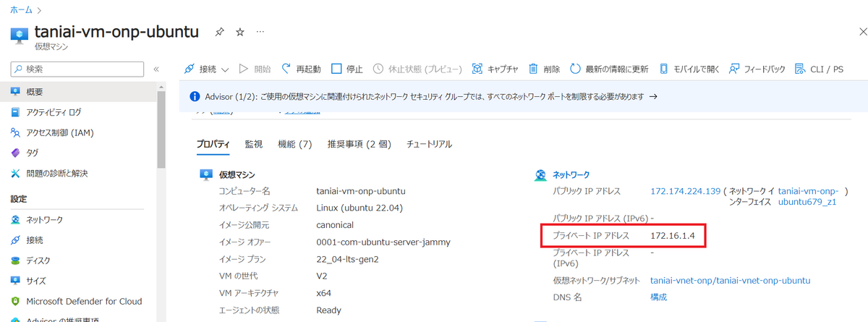Click the ネットワーク section heading
The width and height of the screenshot is (868, 322).
coord(571,174)
